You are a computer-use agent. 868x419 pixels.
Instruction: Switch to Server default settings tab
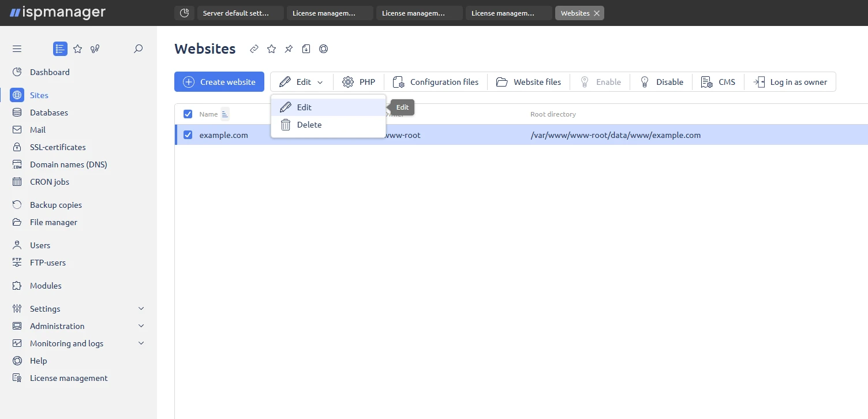click(x=240, y=13)
